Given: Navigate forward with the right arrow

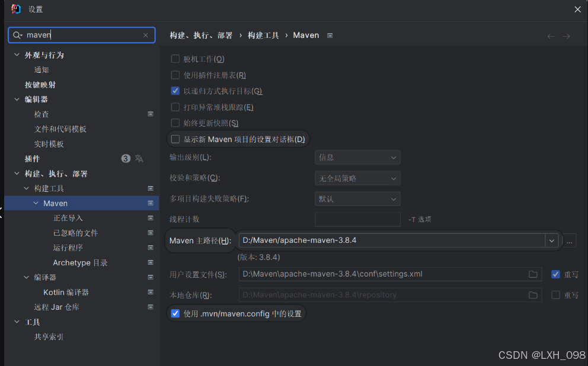Looking at the screenshot, I should (566, 36).
